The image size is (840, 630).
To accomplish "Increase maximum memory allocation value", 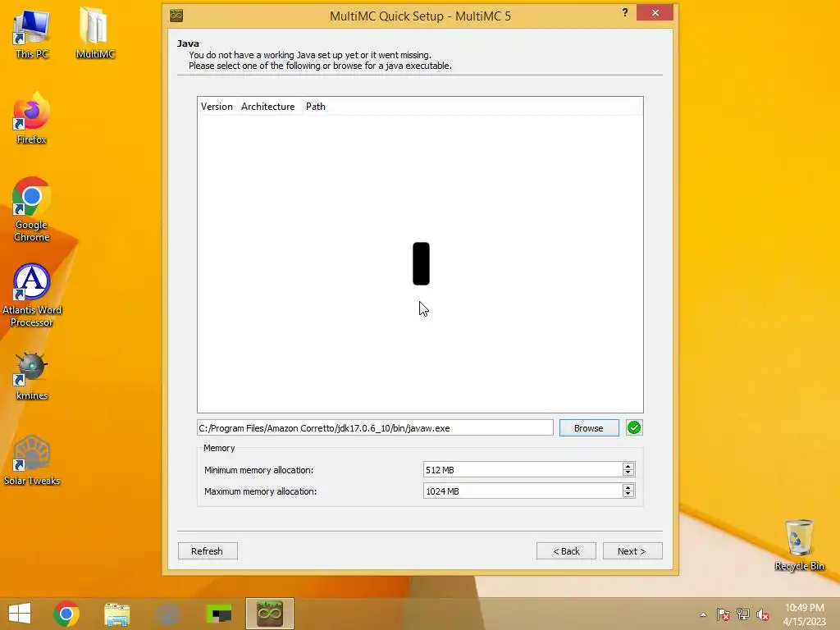I will click(628, 487).
